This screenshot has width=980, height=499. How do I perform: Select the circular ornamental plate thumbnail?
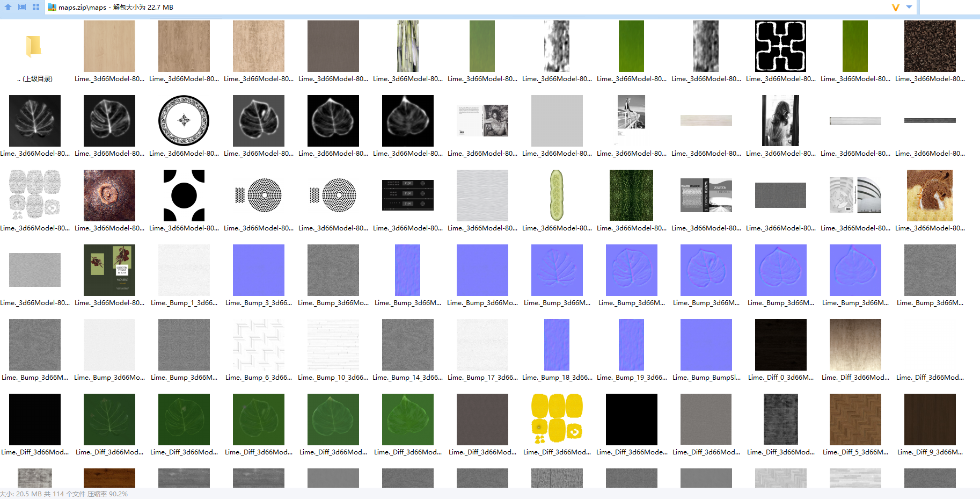pos(184,121)
